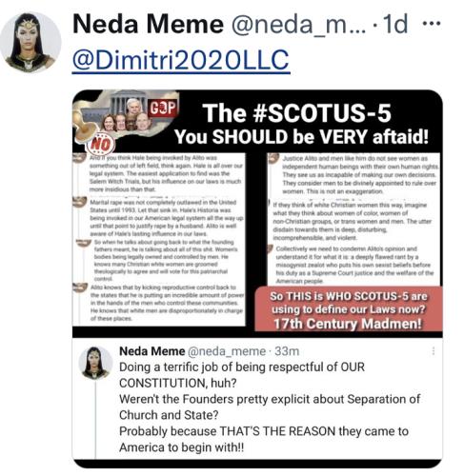Click the GOP logo in the image
This screenshot has height=476, width=464.
pos(163,109)
